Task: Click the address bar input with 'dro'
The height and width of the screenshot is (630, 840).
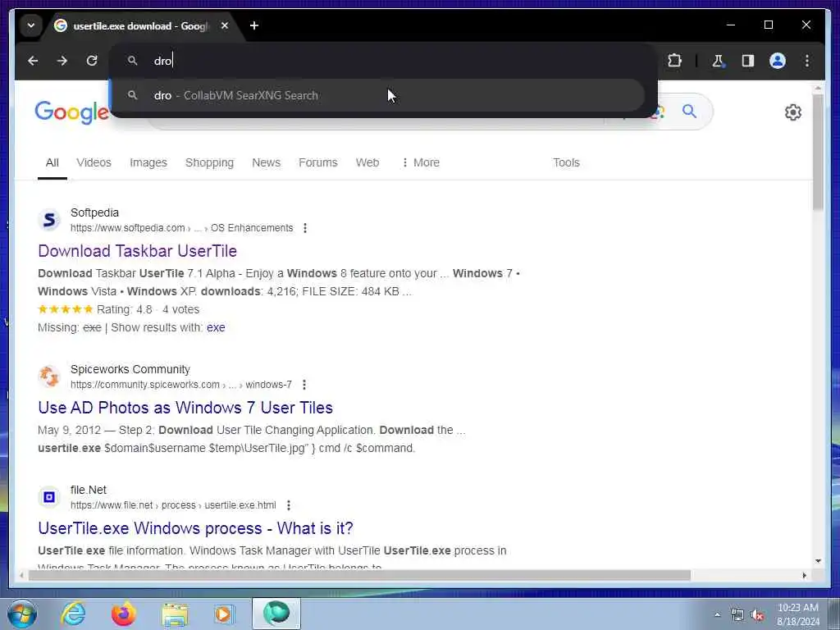Action: point(383,61)
